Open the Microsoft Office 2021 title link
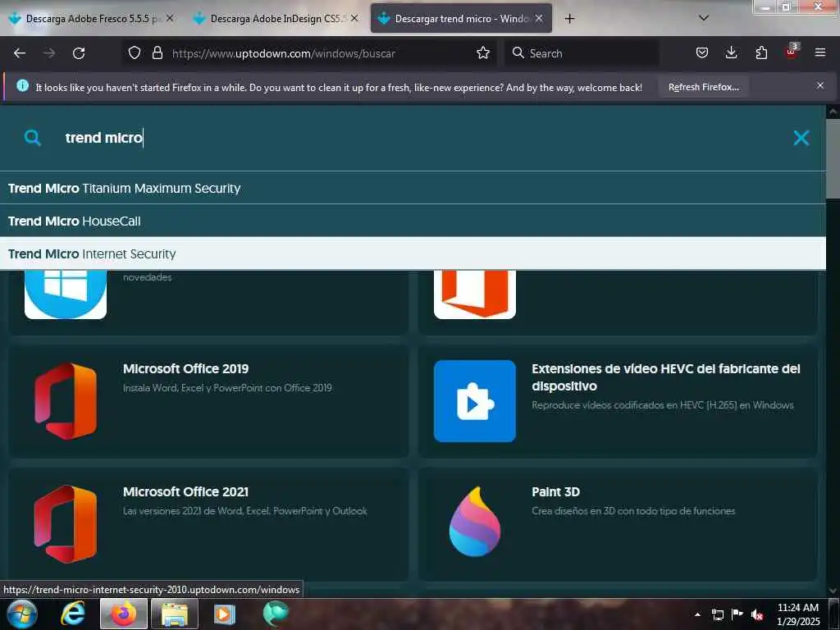Image resolution: width=840 pixels, height=630 pixels. coord(185,492)
